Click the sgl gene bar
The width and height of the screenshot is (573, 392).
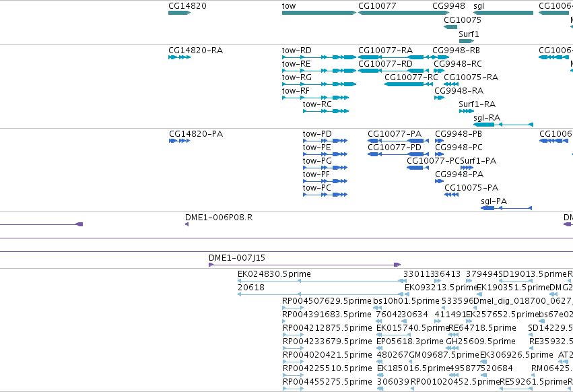click(x=503, y=13)
